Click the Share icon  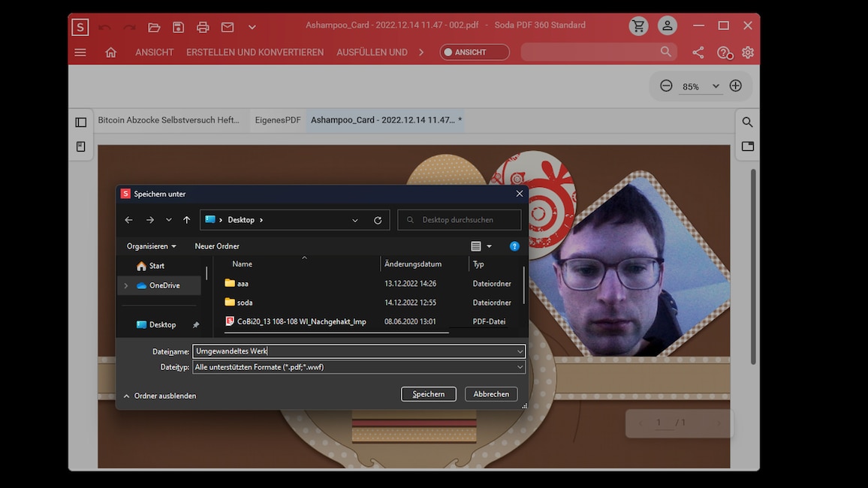698,53
